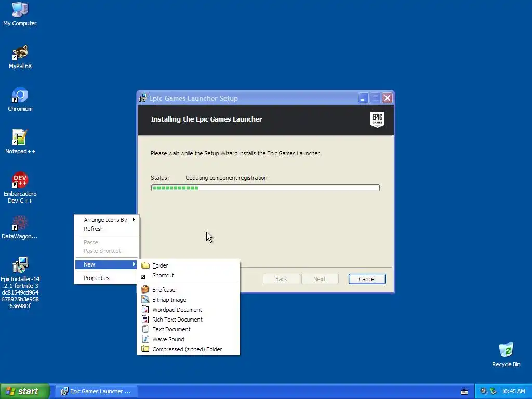Select the Chromium desktop shortcut
This screenshot has height=399, width=532.
[20, 99]
